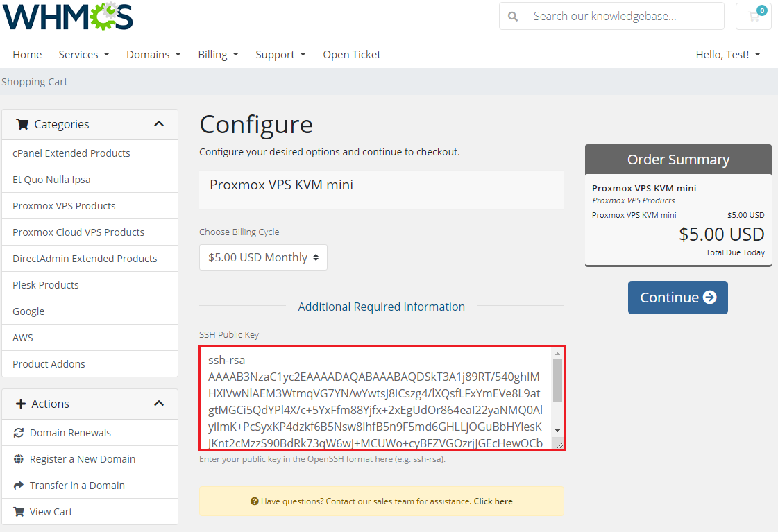This screenshot has width=778, height=532.
Task: Click Register a New Domain action
Action: tap(90, 458)
